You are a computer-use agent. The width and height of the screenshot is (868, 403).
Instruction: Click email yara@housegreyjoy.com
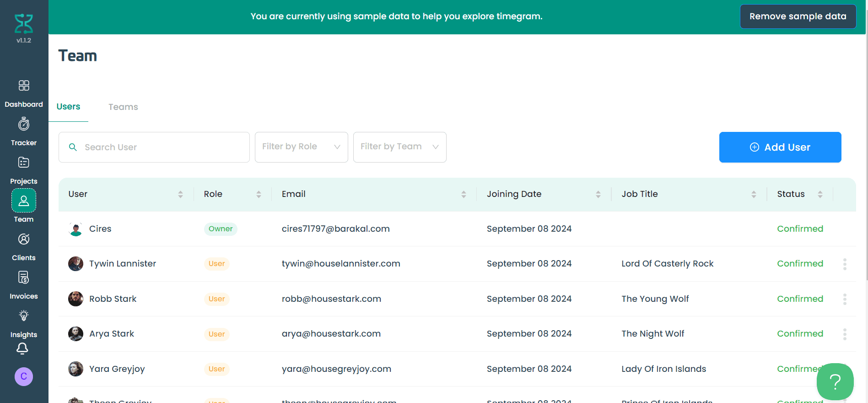point(336,369)
